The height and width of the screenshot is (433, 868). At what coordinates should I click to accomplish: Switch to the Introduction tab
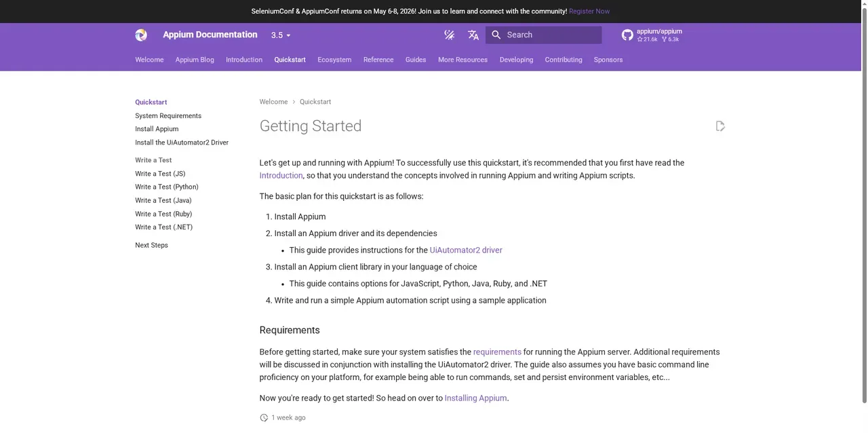244,60
